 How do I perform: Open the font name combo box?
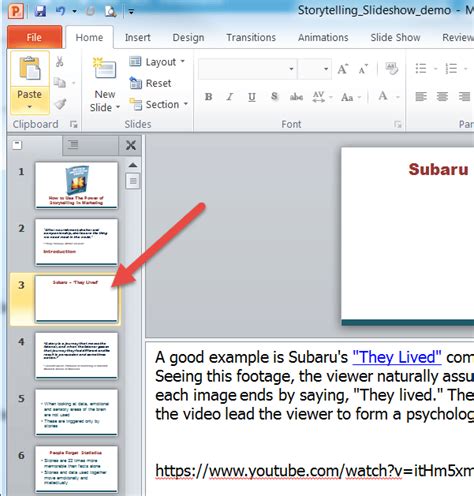coord(247,69)
